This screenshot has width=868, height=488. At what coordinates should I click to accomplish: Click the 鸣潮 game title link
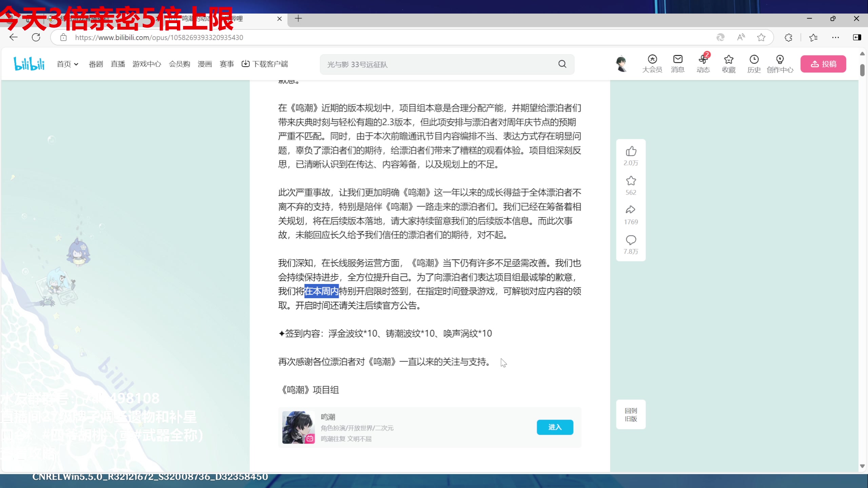[328, 417]
